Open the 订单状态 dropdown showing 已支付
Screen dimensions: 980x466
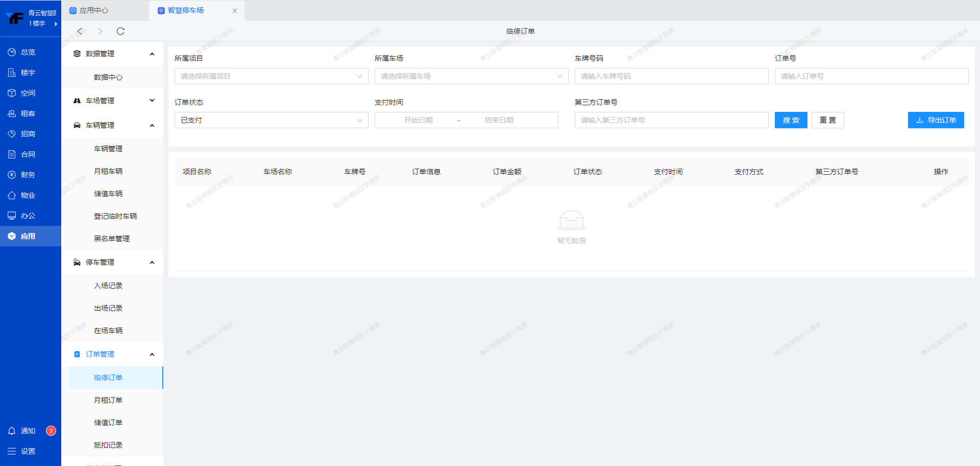[271, 120]
